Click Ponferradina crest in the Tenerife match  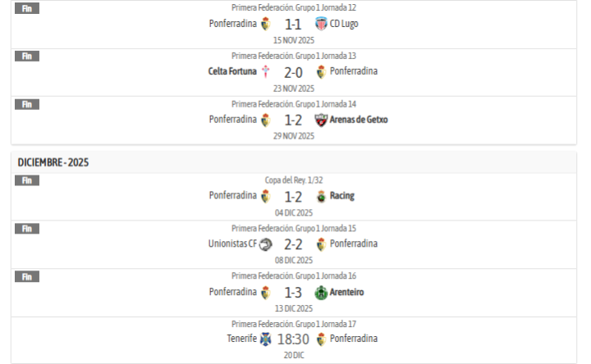point(321,339)
